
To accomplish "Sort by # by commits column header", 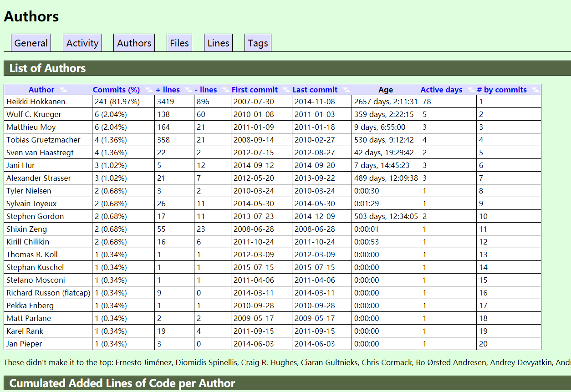I will click(x=502, y=90).
